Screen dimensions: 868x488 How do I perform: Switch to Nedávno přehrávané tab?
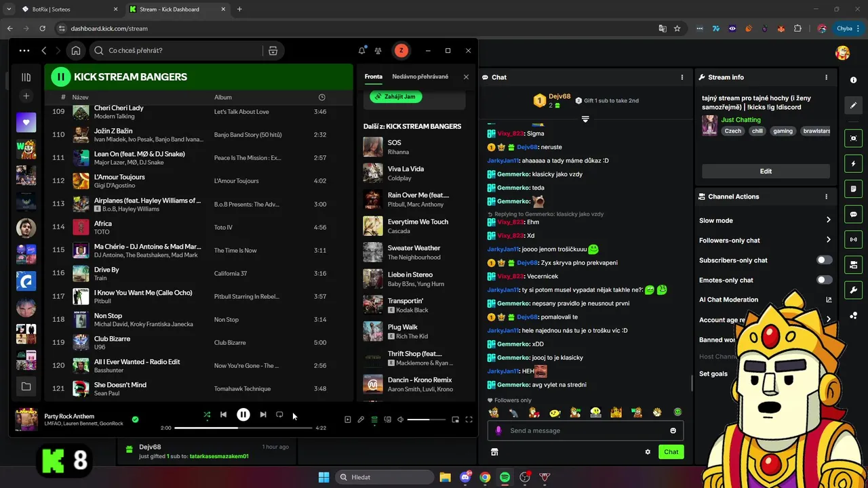420,77
